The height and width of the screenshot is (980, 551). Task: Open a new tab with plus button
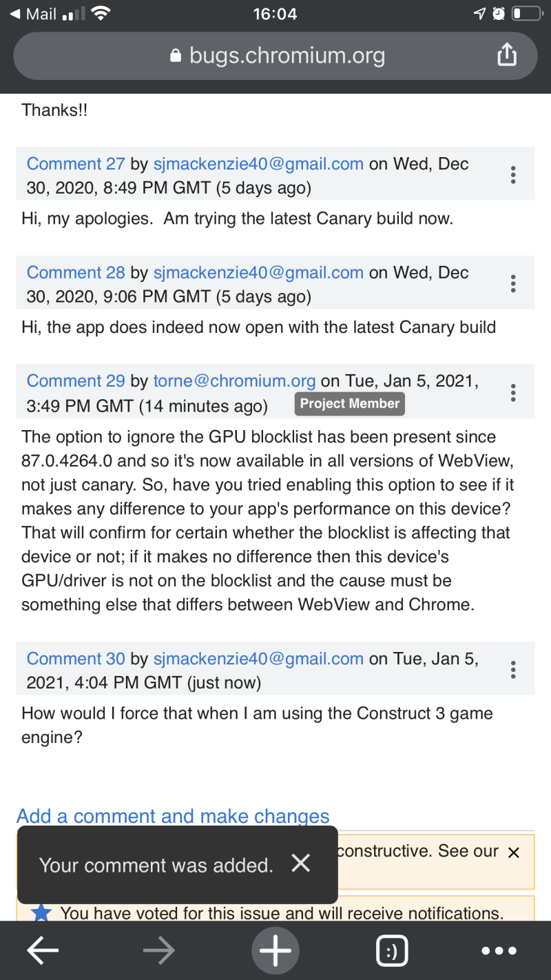coord(275,950)
